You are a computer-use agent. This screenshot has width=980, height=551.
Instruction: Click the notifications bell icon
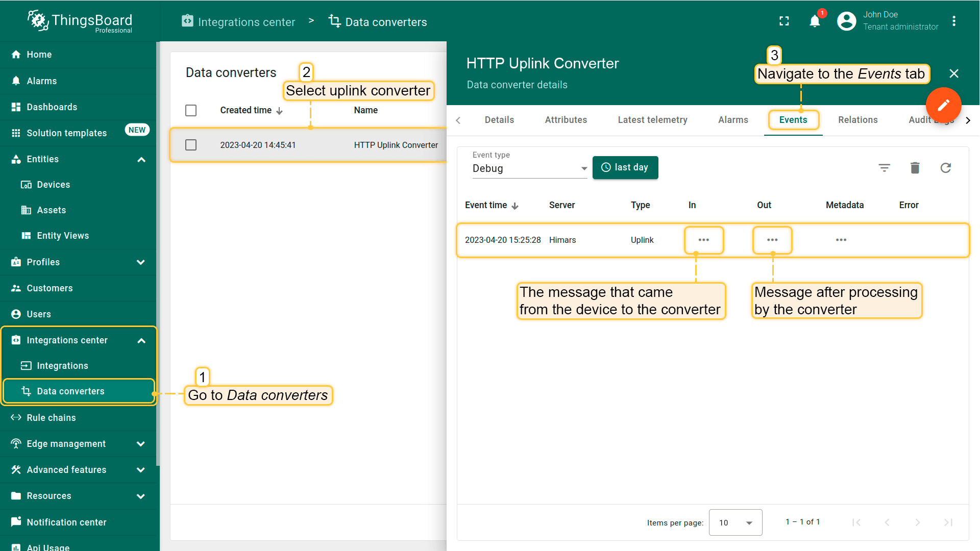[x=815, y=21]
